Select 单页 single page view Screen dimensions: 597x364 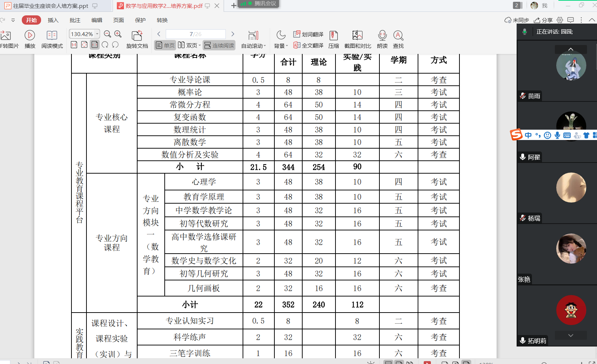coord(165,45)
